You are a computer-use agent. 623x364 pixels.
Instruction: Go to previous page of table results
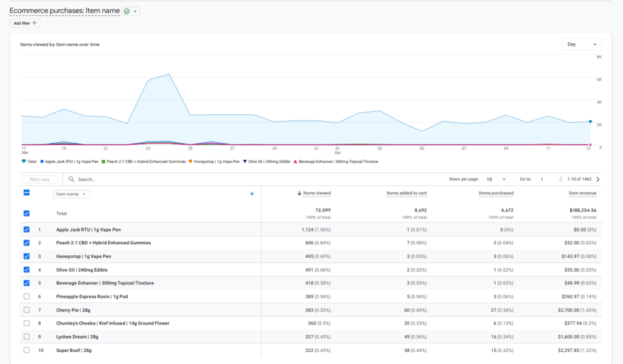coord(560,179)
